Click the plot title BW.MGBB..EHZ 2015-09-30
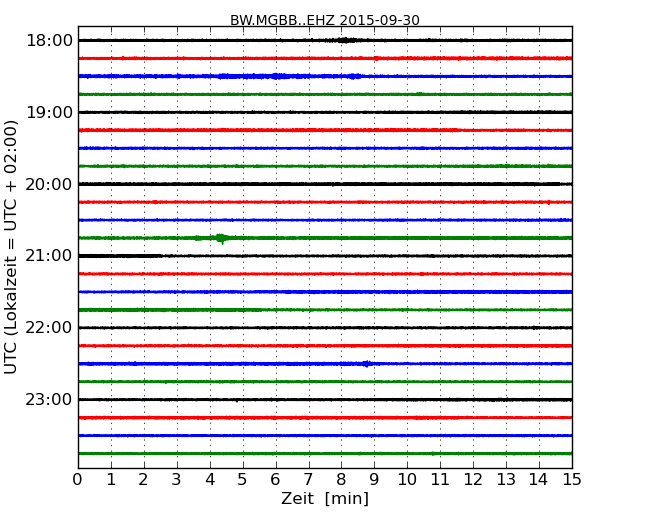This screenshot has width=650, height=520. click(x=325, y=20)
